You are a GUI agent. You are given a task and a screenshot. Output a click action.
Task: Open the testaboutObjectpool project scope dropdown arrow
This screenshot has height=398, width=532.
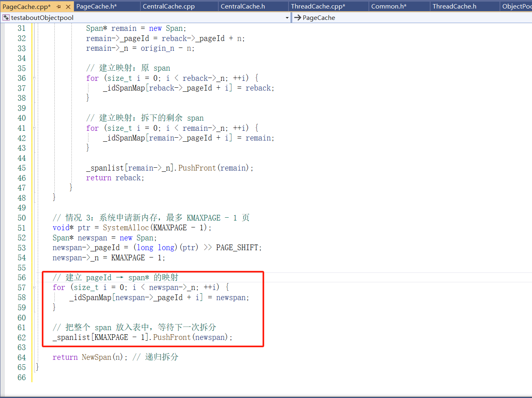click(287, 18)
